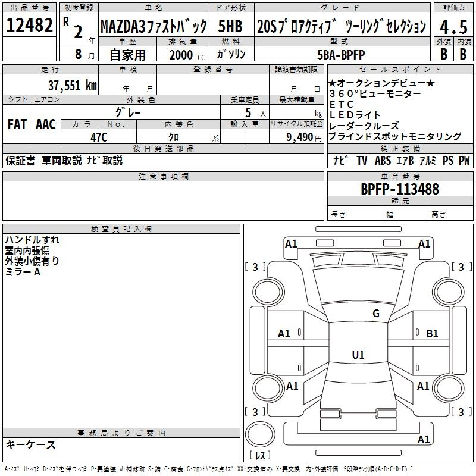Click the lot number 12482
476x476 pixels.
pyautogui.click(x=30, y=26)
